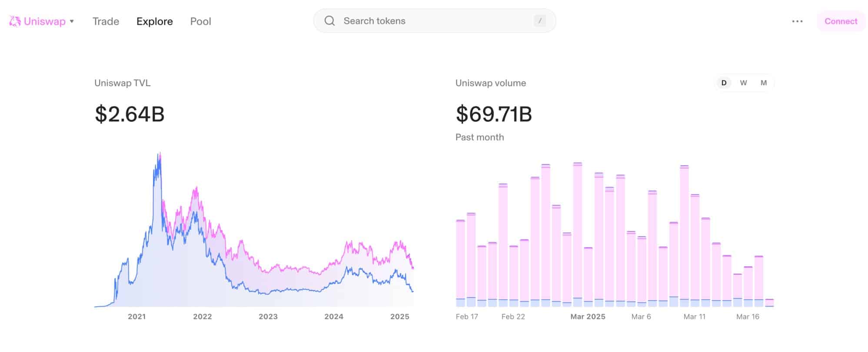The height and width of the screenshot is (352, 868).
Task: Click the $69.71B volume value
Action: [x=494, y=114]
